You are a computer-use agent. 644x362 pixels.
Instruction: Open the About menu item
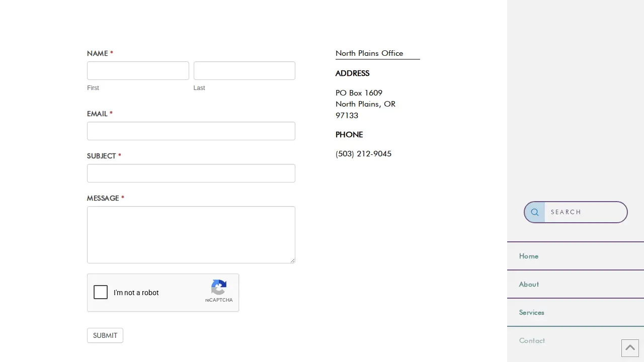(x=576, y=285)
